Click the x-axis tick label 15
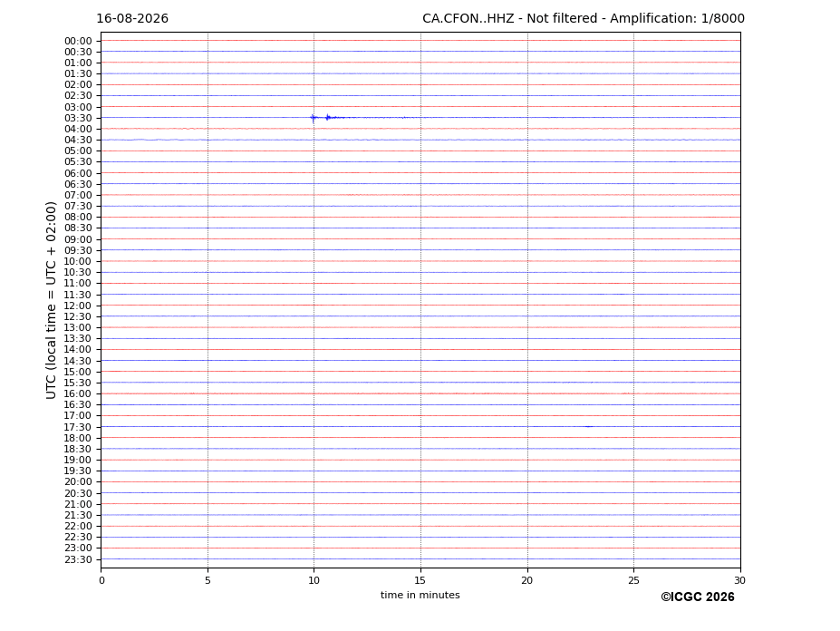 [420, 580]
